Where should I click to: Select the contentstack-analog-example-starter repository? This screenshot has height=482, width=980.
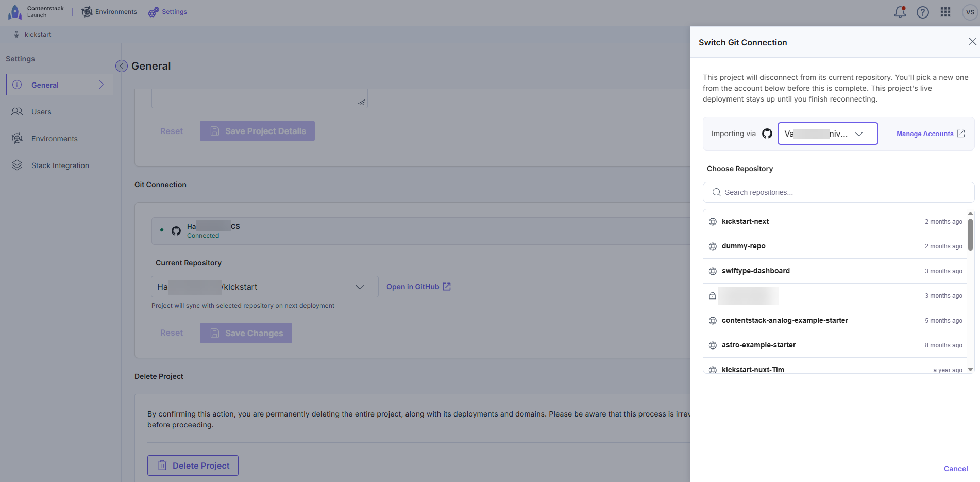click(x=835, y=321)
